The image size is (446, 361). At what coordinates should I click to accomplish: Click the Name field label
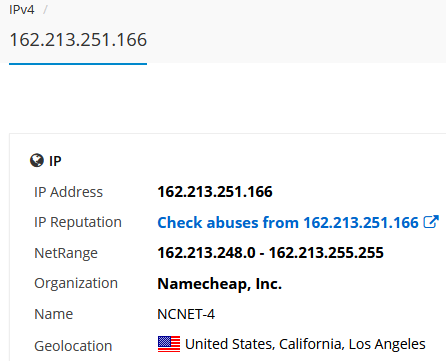54,314
